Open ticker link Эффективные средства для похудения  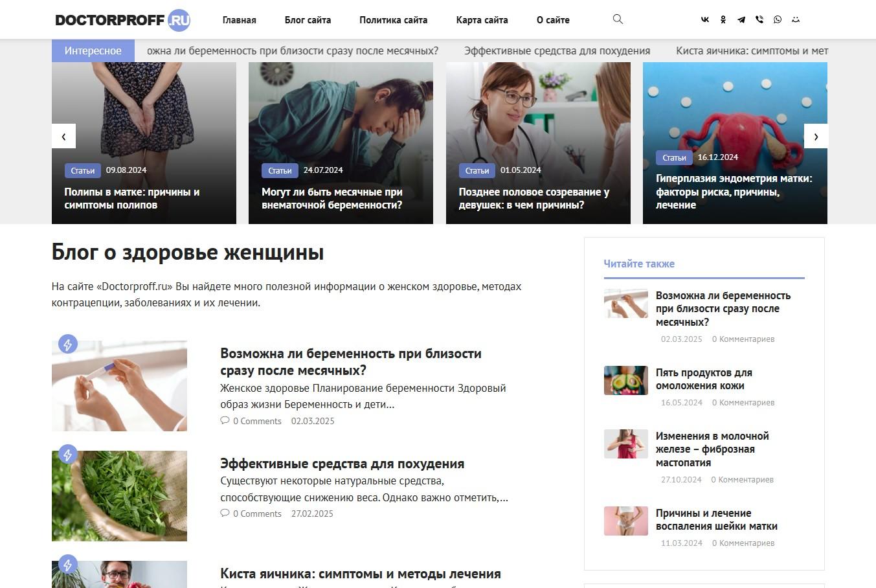click(557, 51)
